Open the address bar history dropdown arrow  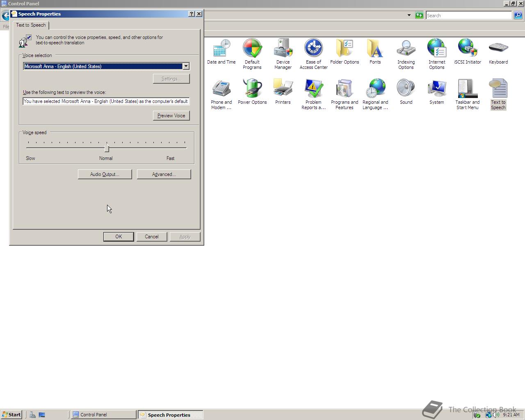point(409,15)
